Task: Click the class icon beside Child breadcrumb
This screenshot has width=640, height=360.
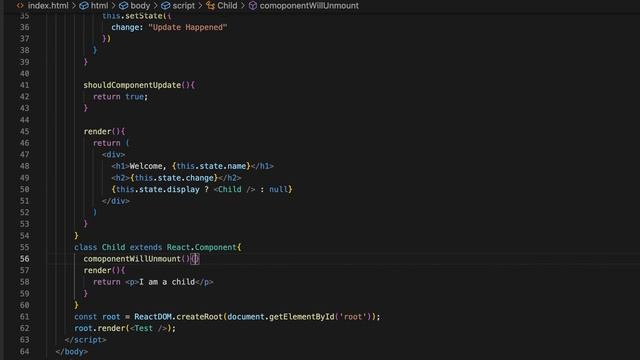Action: (210, 6)
